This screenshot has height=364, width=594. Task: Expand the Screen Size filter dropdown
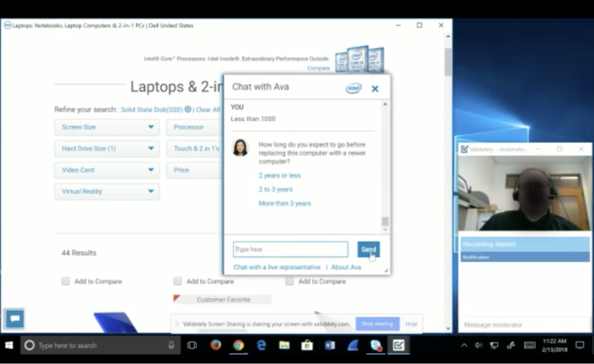tap(107, 127)
